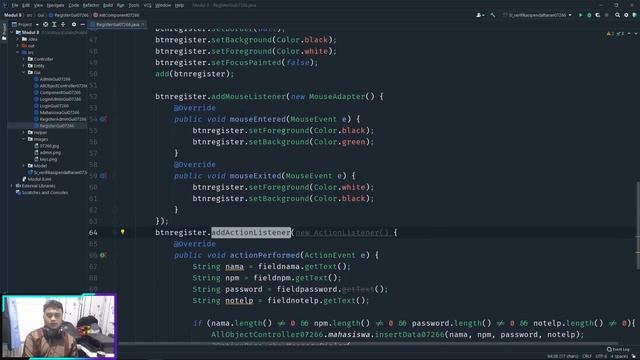Click Modul 3 breadcrumb in navigation bar
Screen dimensions: 640x360
point(13,15)
